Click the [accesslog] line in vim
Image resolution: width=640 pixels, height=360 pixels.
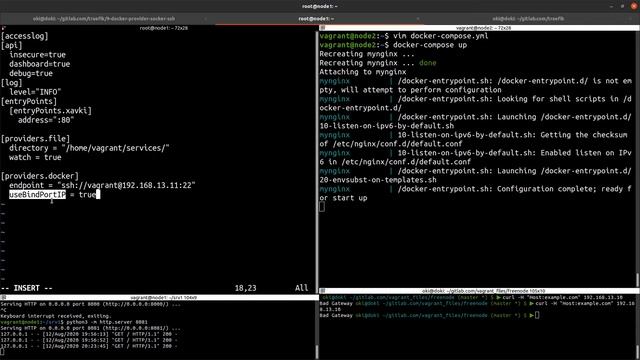click(24, 36)
